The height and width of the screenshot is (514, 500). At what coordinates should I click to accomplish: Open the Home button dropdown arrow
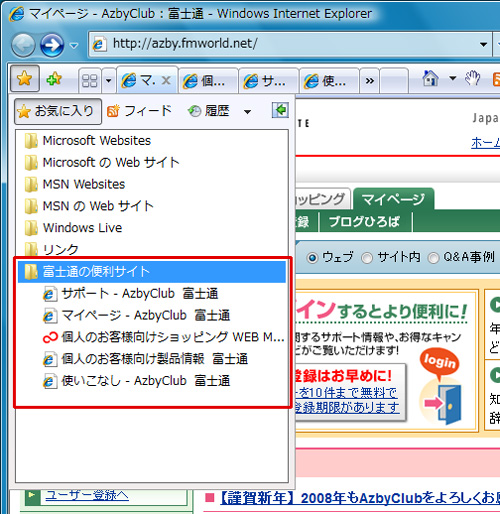point(452,79)
